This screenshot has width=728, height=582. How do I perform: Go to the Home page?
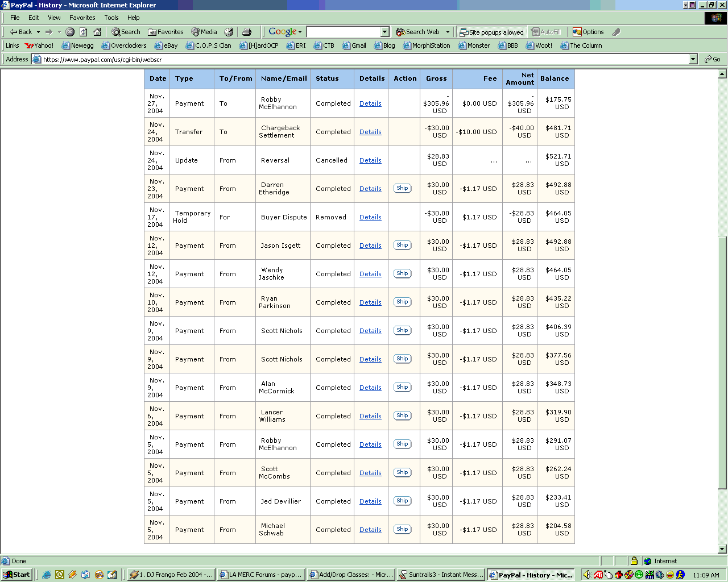(97, 32)
